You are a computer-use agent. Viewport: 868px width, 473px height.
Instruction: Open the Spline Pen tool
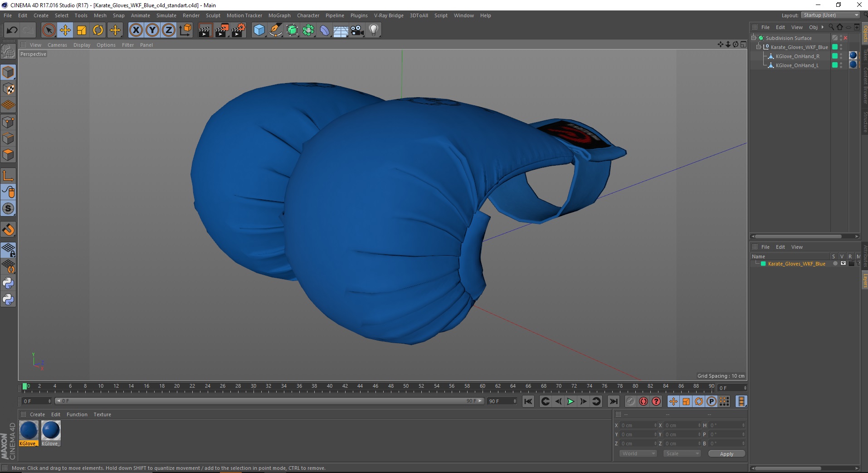(276, 30)
